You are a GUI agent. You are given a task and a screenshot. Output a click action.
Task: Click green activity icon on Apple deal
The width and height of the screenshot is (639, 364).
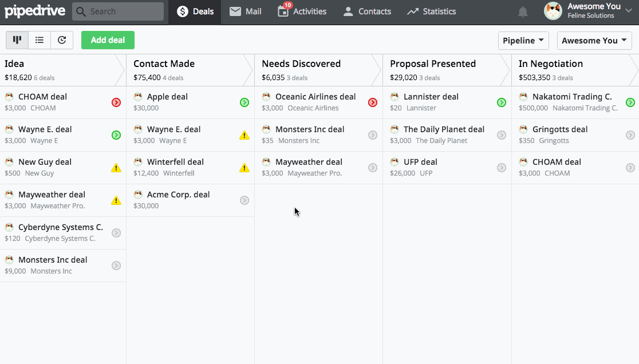pos(244,102)
